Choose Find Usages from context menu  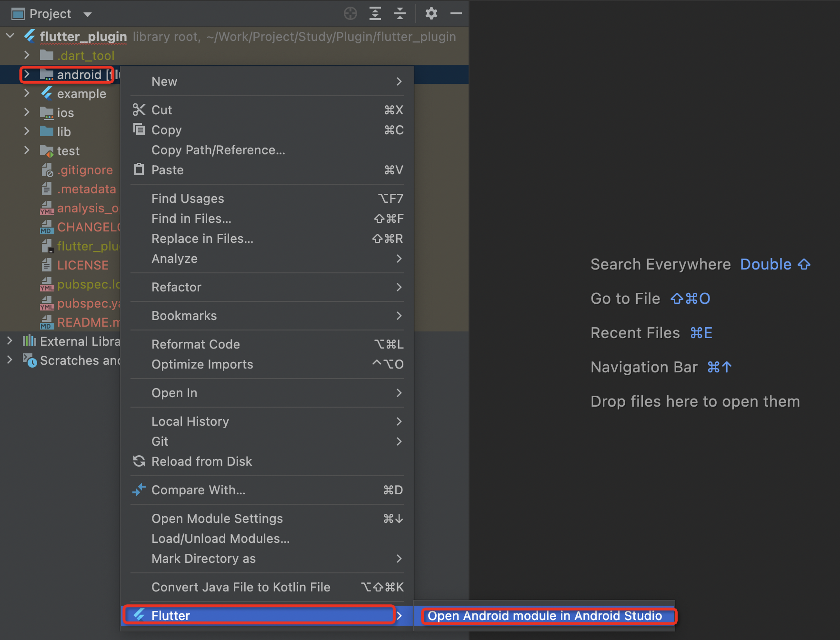tap(267, 199)
